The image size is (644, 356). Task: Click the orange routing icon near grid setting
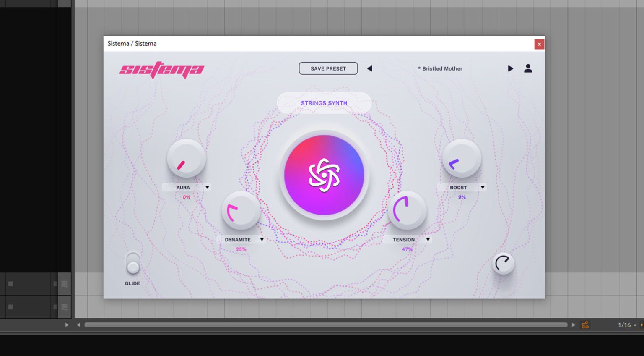pyautogui.click(x=585, y=325)
